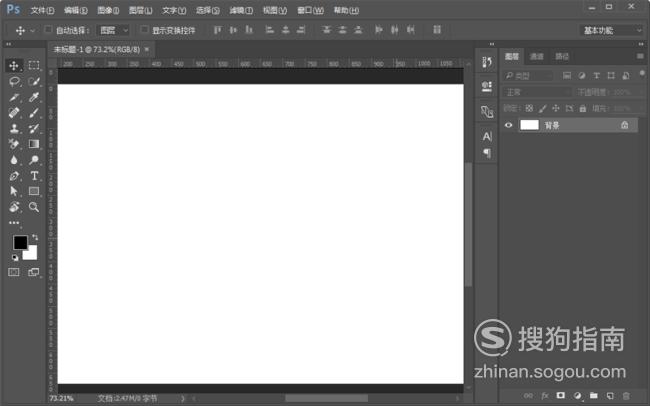650x406 pixels.
Task: Select the Gradient tool
Action: click(x=34, y=144)
